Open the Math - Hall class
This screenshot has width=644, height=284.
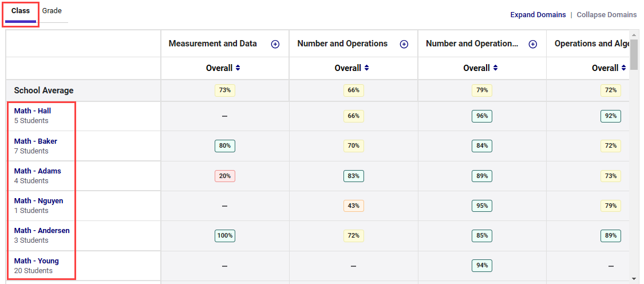pyautogui.click(x=33, y=111)
